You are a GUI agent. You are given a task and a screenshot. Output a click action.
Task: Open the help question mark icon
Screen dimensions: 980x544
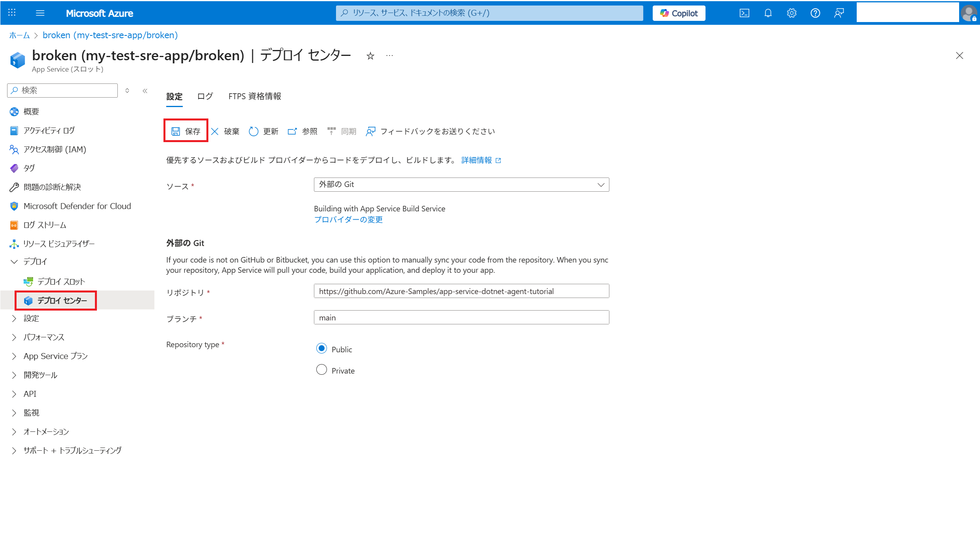(815, 13)
